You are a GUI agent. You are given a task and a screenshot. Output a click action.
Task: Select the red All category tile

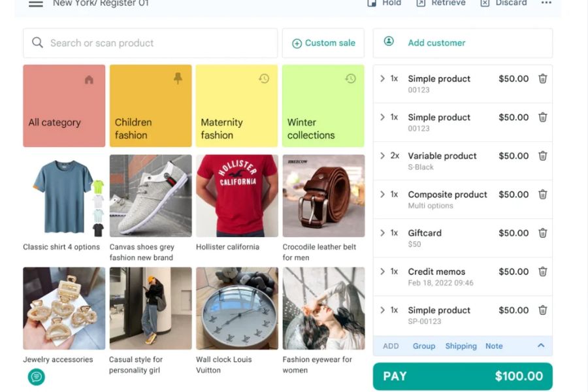pos(64,106)
